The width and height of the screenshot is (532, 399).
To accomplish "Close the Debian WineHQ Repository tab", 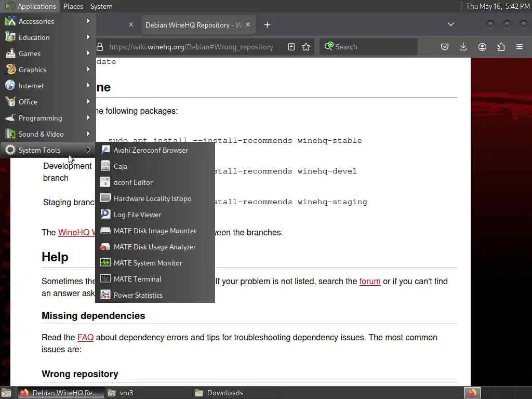I will (x=248, y=25).
